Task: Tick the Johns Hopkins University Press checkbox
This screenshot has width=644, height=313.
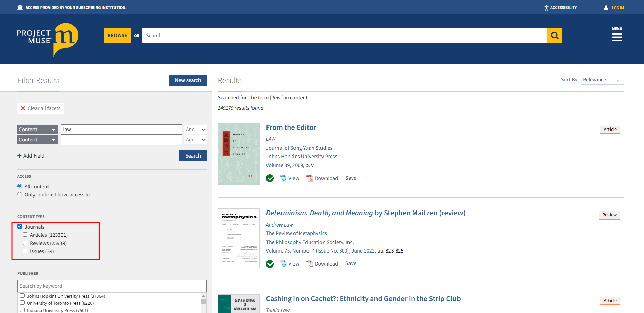Action: 23,296
